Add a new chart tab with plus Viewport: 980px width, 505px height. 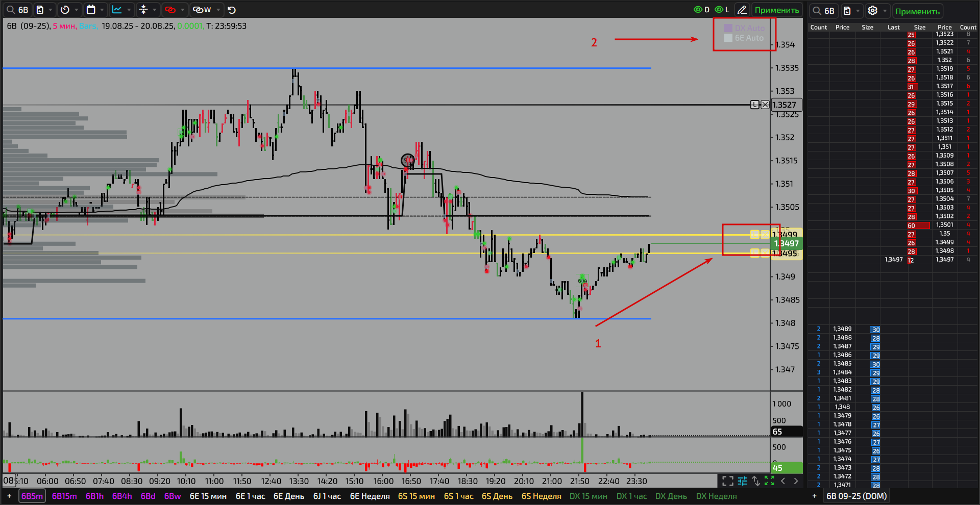click(x=9, y=496)
